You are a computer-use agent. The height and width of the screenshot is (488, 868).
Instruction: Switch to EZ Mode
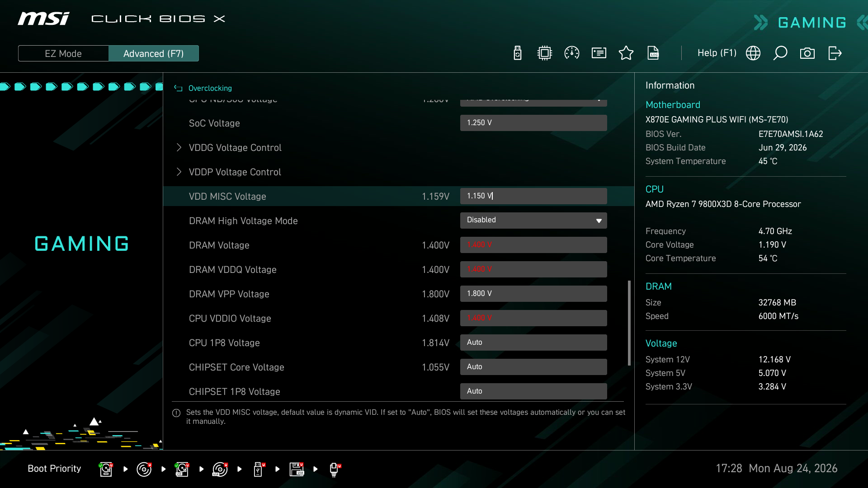63,53
